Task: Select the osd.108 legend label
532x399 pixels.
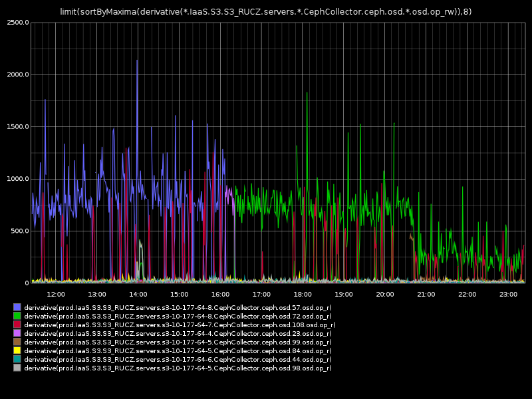Action: (180, 325)
